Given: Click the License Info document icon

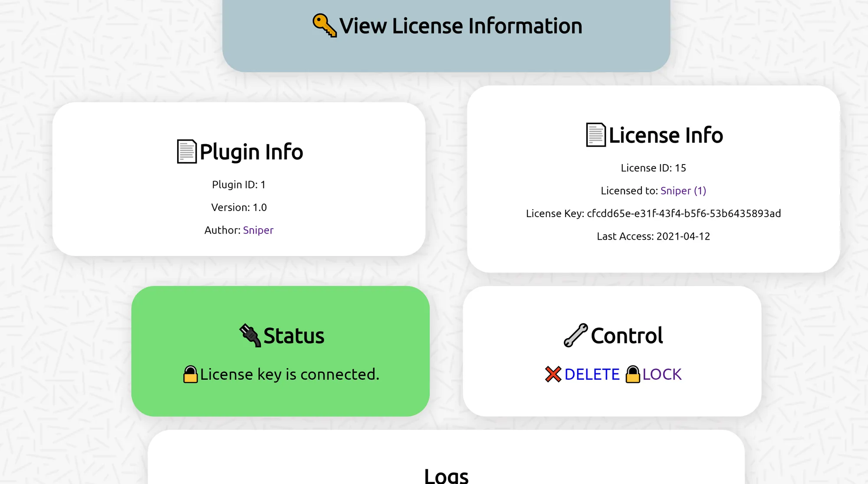Looking at the screenshot, I should point(596,135).
